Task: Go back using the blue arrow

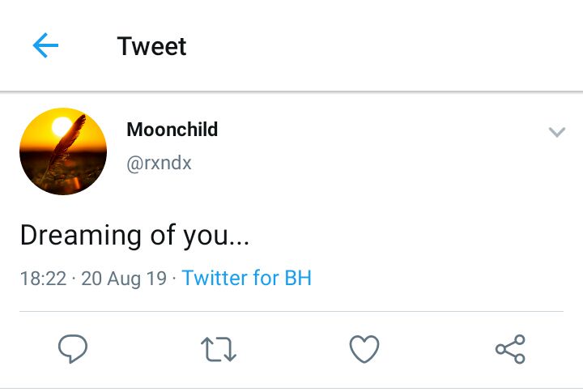Action: click(45, 45)
